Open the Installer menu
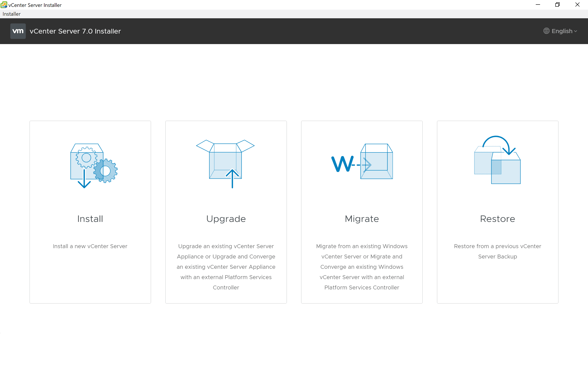This screenshot has height=375, width=588. pyautogui.click(x=11, y=14)
